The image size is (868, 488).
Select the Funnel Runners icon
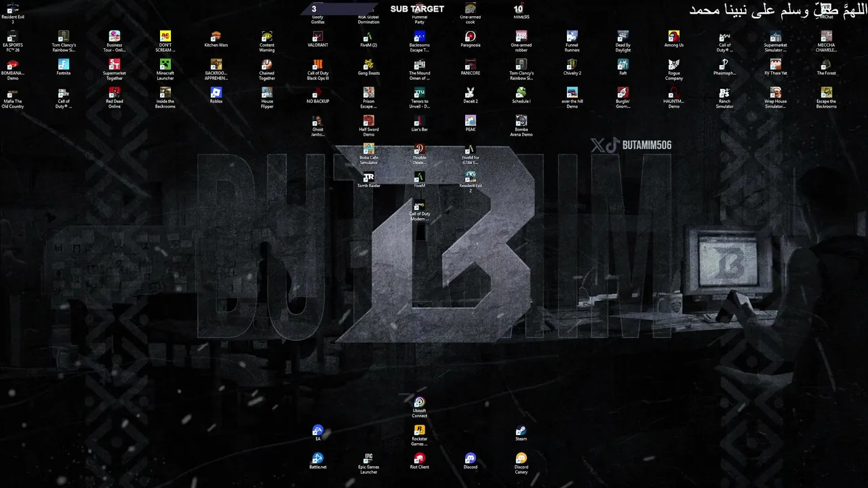572,41
